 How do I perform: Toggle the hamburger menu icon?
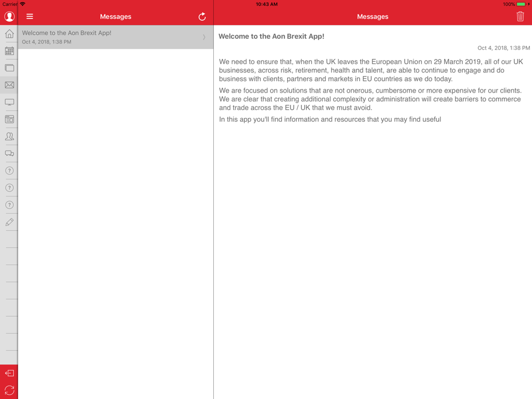[x=30, y=16]
